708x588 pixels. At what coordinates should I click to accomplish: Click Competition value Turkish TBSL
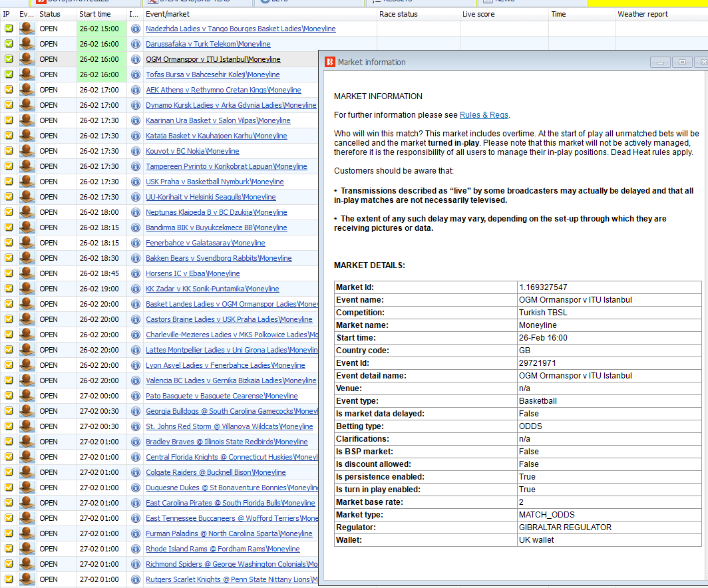pos(543,313)
